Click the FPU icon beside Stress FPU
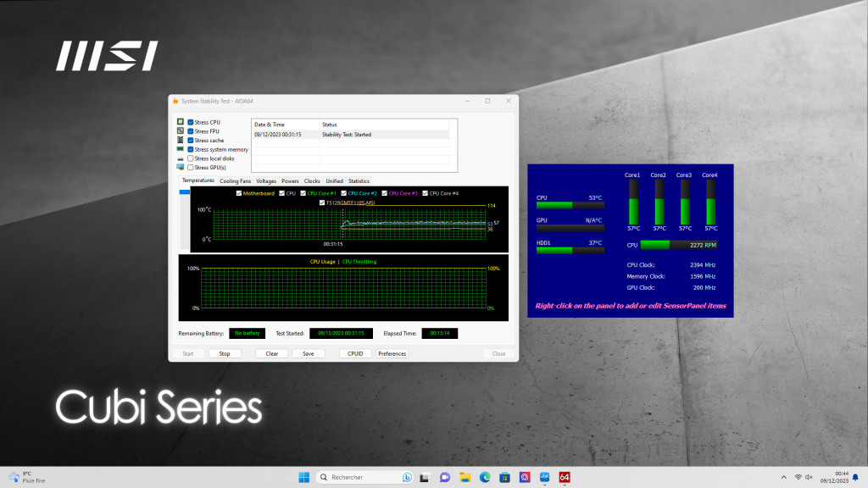The height and width of the screenshot is (488, 868). [181, 131]
